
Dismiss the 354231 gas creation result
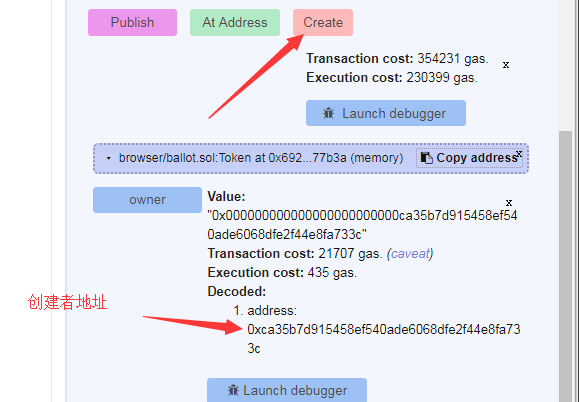coord(506,65)
